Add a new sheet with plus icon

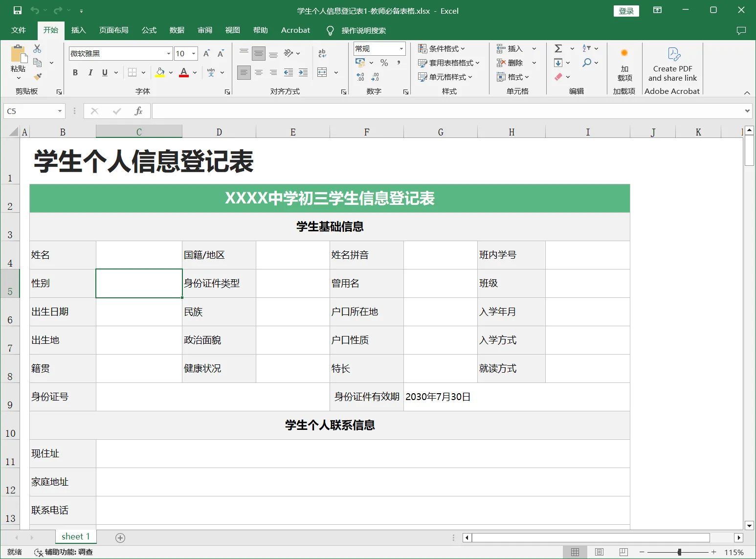coord(120,537)
